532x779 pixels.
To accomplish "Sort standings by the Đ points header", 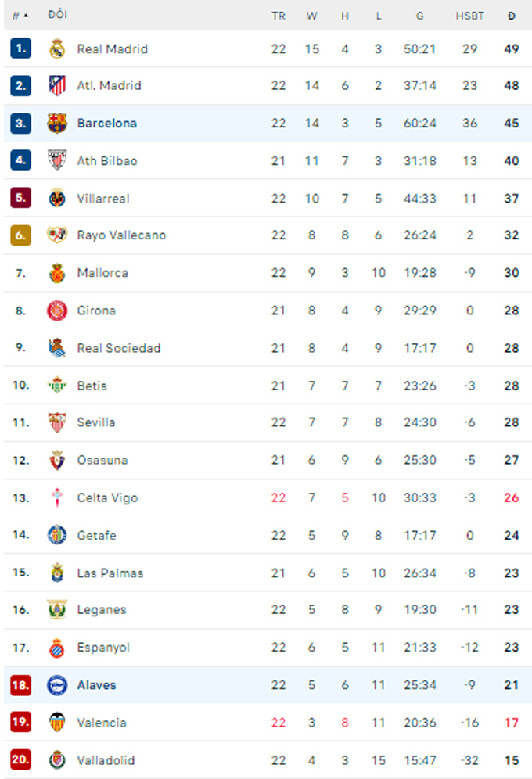I will (x=511, y=16).
